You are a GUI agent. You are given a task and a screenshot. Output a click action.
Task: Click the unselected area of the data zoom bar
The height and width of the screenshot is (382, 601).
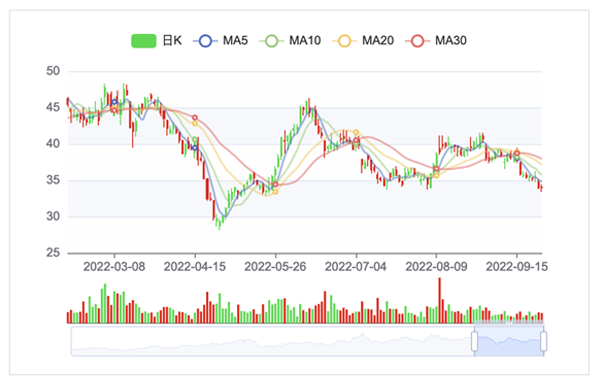[272, 341]
